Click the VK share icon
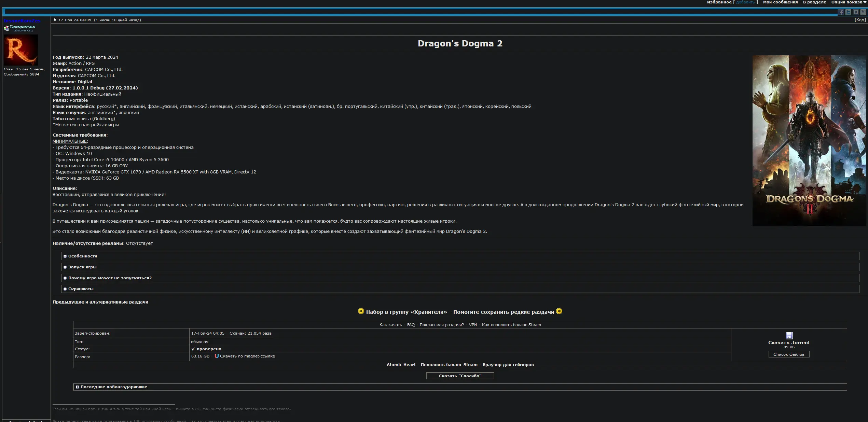This screenshot has width=868, height=422. 856,12
